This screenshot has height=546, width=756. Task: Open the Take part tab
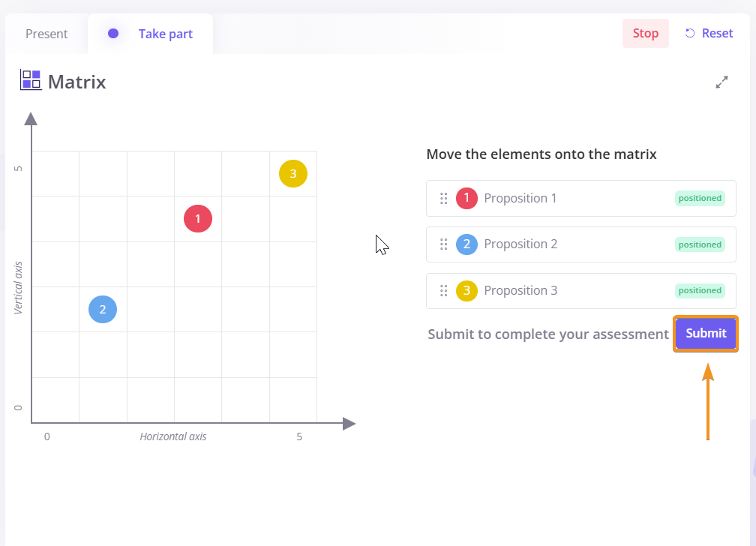pos(165,34)
